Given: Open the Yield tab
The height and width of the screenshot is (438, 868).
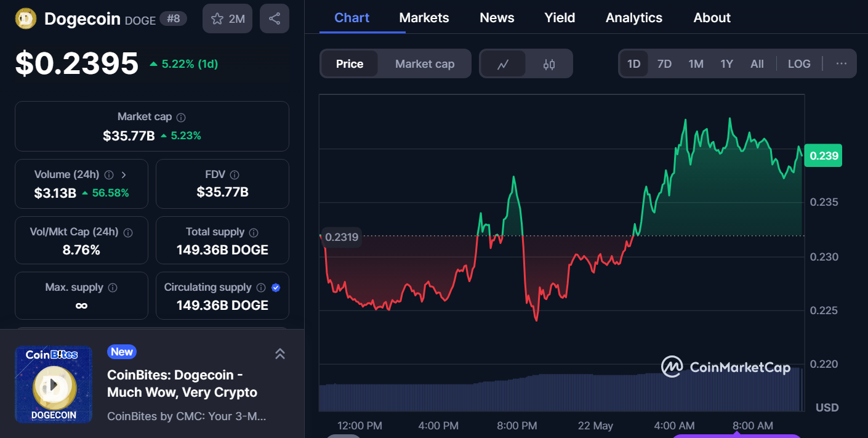Looking at the screenshot, I should [x=560, y=18].
